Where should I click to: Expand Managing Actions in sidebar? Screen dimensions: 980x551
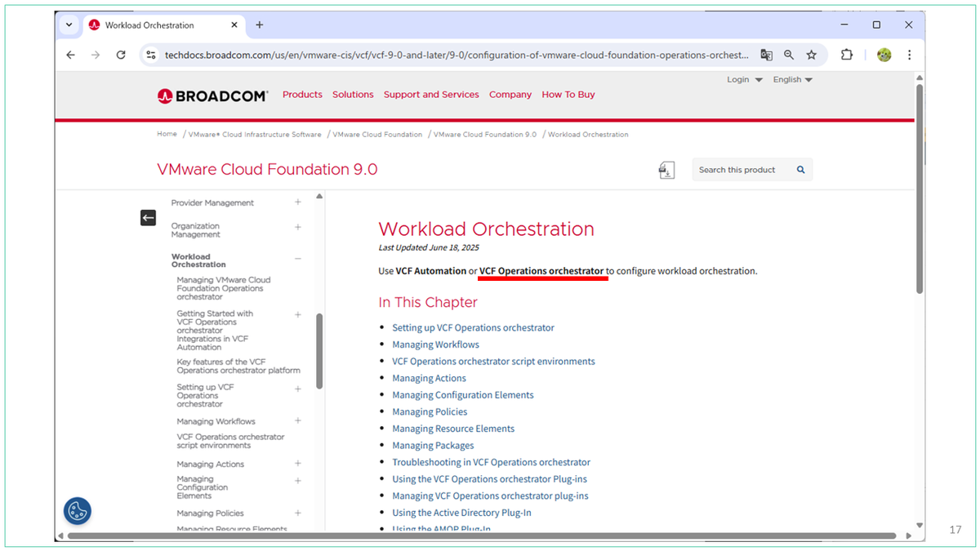pos(298,464)
